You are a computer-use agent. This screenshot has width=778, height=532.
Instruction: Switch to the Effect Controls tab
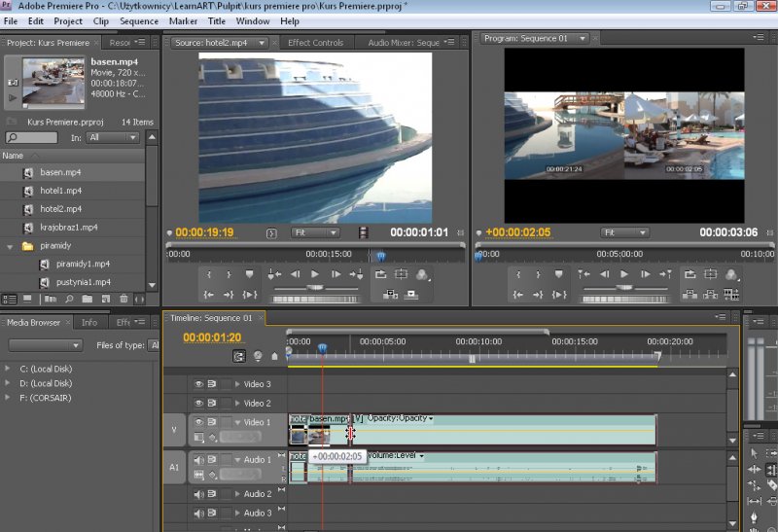(x=315, y=43)
